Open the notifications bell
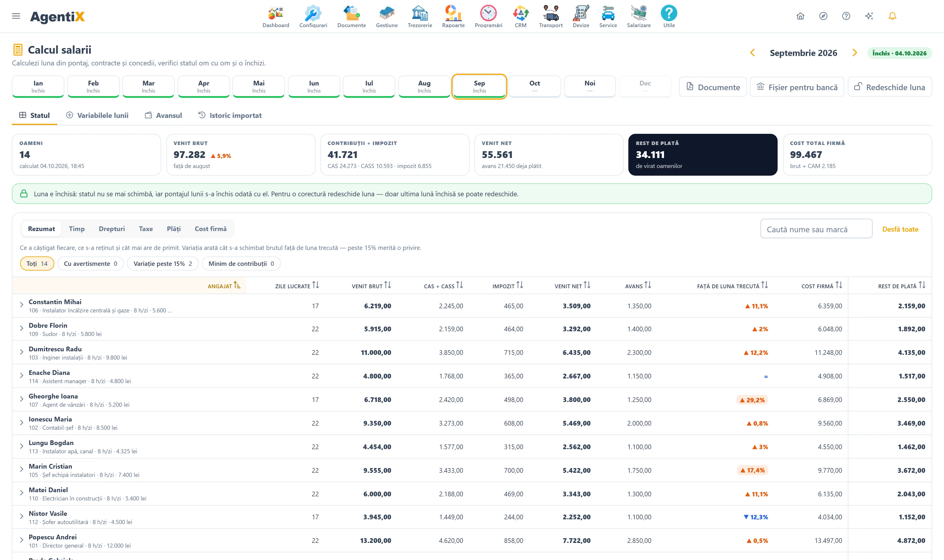 pos(892,16)
